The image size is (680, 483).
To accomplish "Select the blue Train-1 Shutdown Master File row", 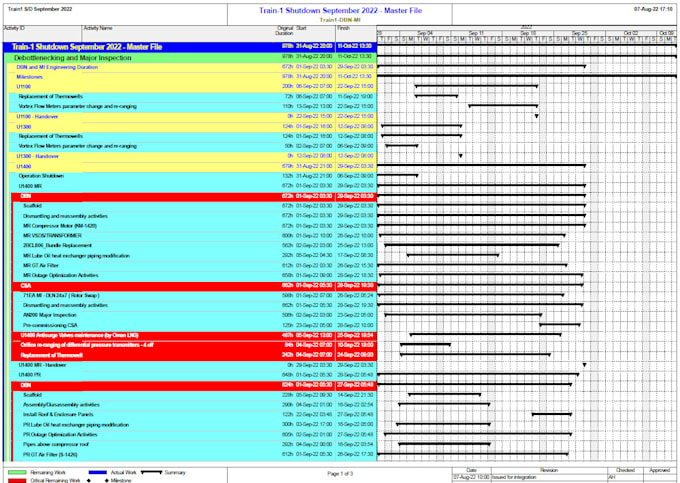I will pos(190,47).
